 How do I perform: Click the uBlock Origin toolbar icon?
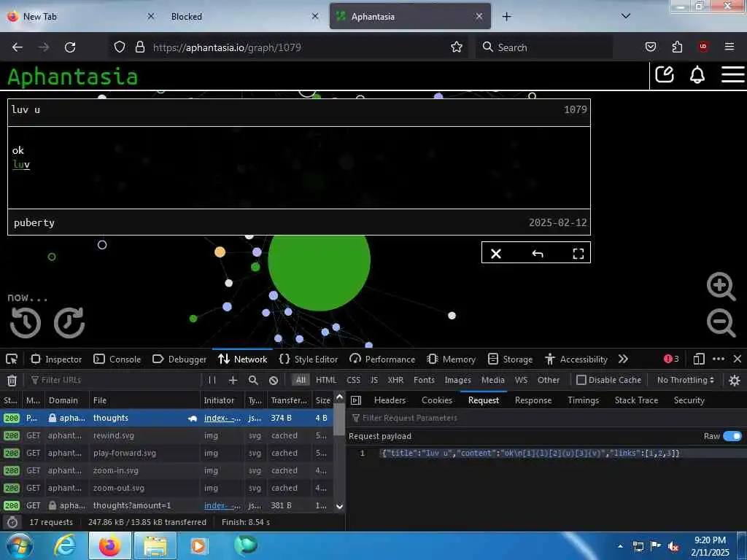[x=703, y=47]
